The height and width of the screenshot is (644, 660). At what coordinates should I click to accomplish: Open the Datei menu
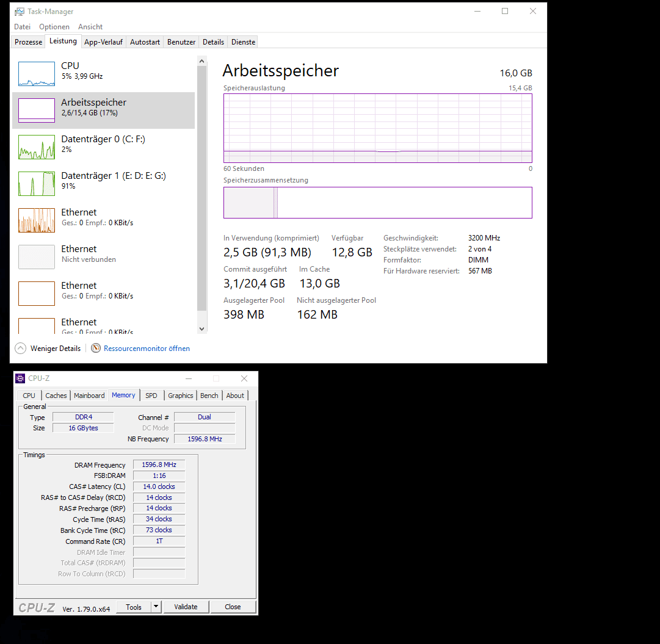[x=23, y=26]
